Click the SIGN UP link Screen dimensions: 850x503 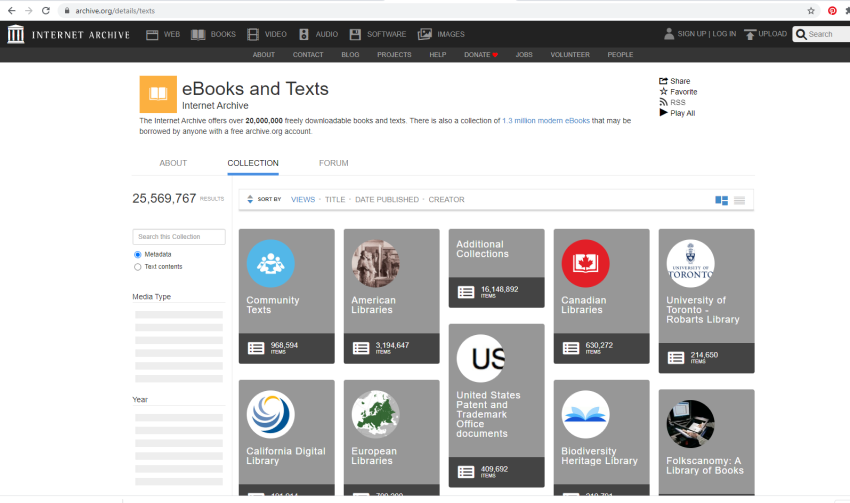coord(692,34)
